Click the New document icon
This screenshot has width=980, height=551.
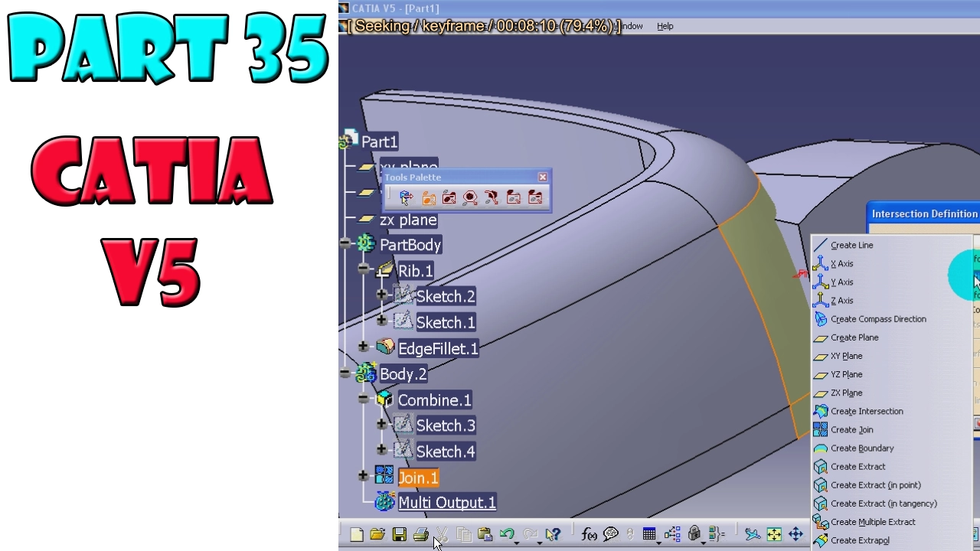point(357,534)
